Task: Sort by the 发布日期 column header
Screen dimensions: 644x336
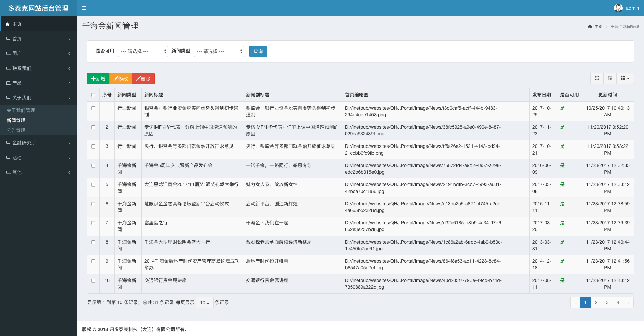Action: pos(541,95)
